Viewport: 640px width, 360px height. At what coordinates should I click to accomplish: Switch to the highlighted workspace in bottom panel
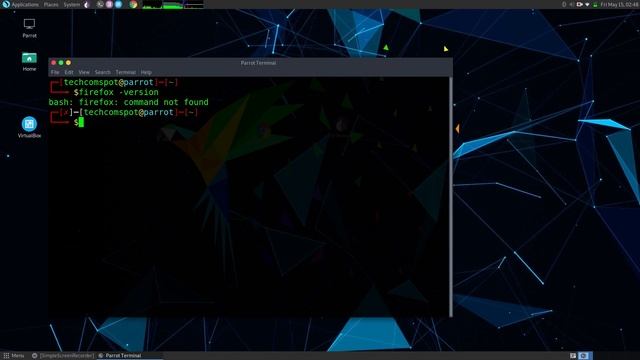tap(584, 356)
